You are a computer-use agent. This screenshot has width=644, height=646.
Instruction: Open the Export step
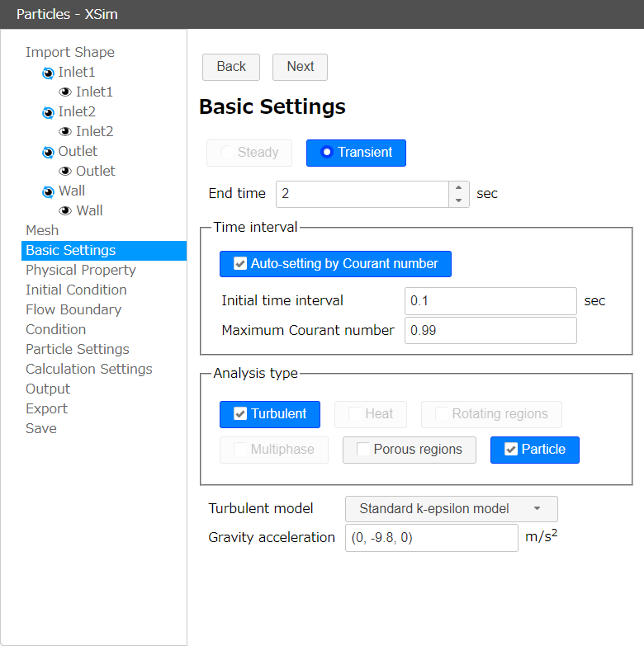point(46,408)
